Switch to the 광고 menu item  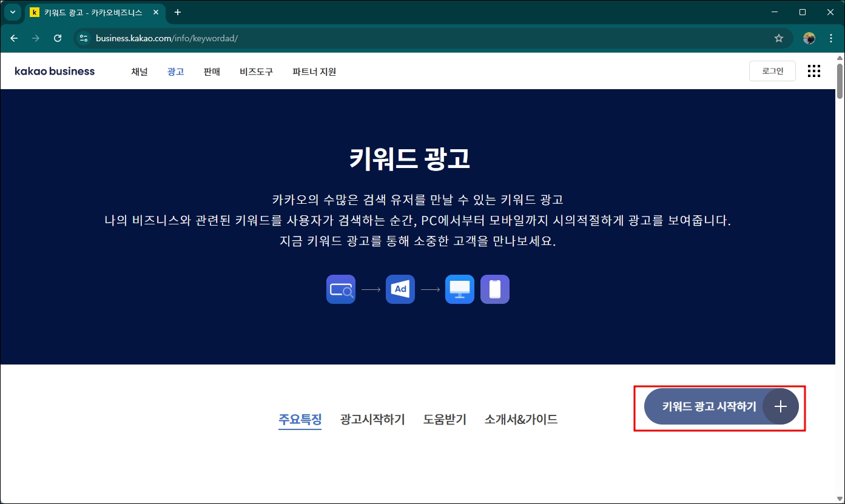(x=175, y=71)
